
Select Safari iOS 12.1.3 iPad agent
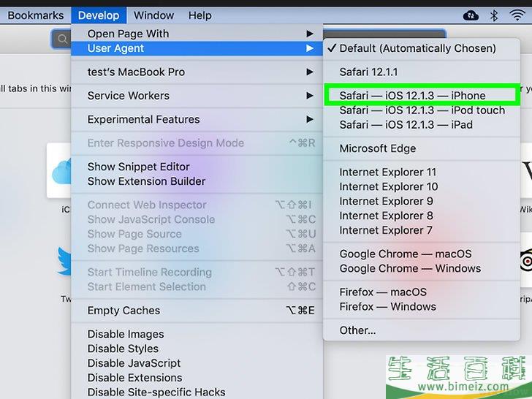tap(422, 124)
